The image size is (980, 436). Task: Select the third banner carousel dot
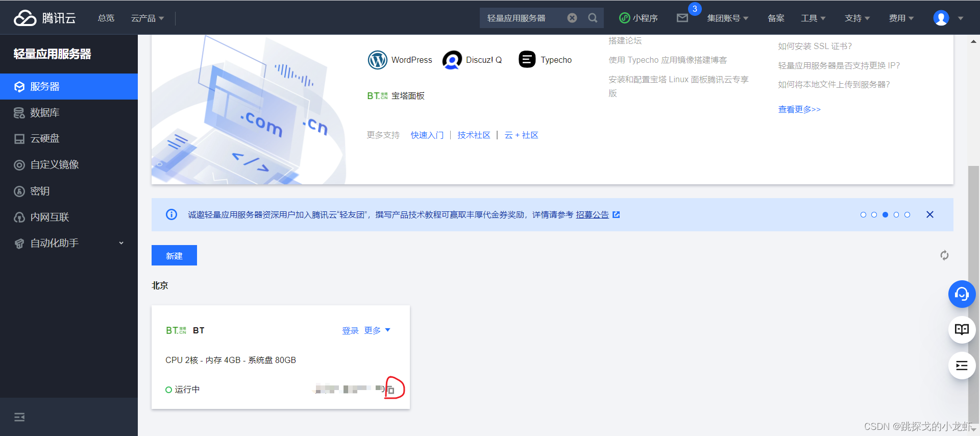[x=885, y=214]
